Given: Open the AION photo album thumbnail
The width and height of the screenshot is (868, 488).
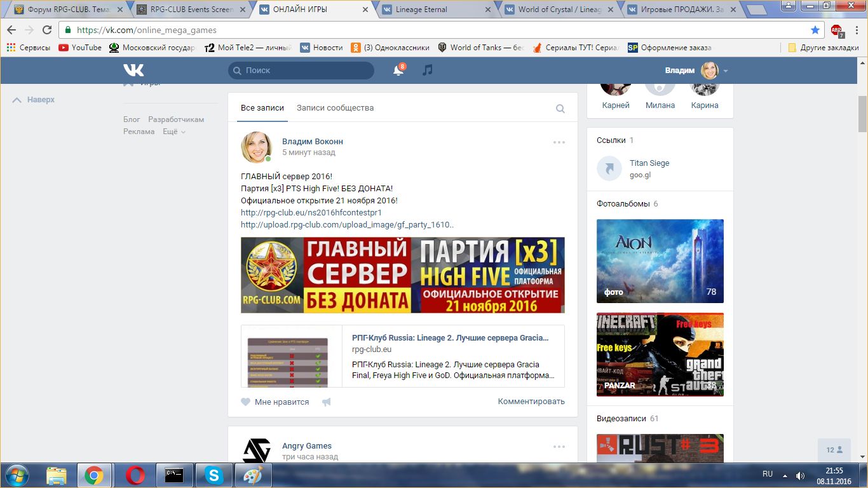Looking at the screenshot, I should 660,261.
